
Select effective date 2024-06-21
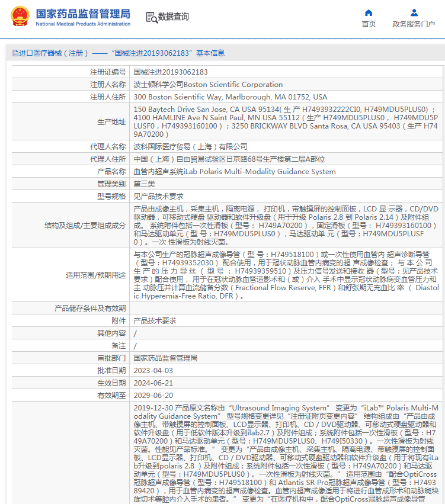click(x=153, y=383)
